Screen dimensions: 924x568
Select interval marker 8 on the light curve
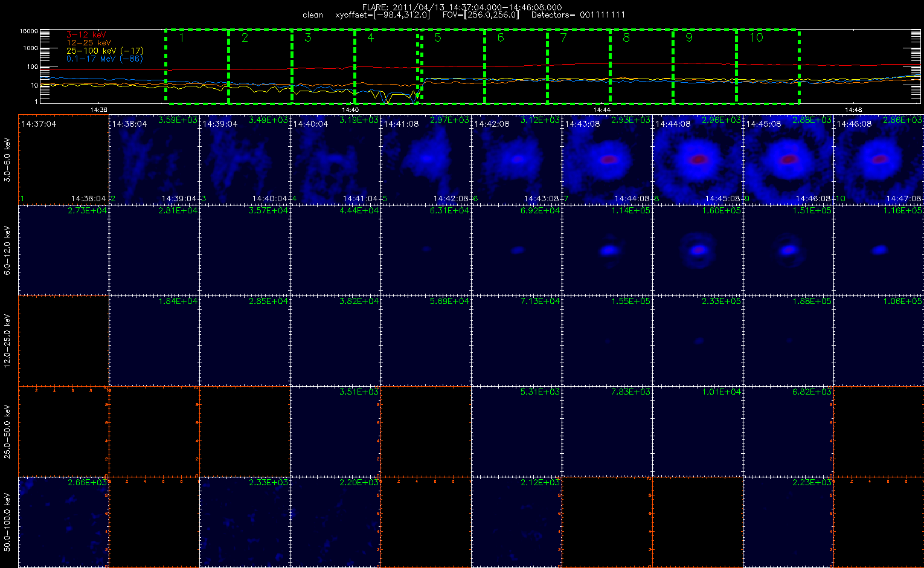(x=626, y=37)
